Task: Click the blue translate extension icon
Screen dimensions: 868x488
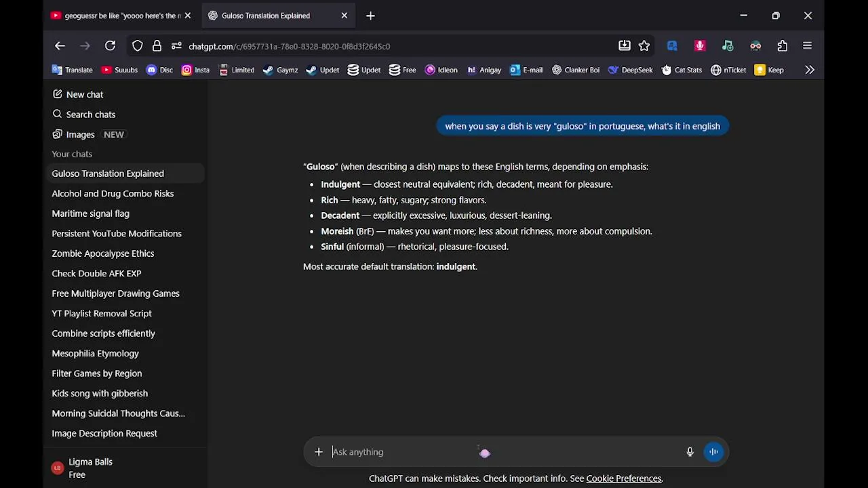Action: point(672,46)
